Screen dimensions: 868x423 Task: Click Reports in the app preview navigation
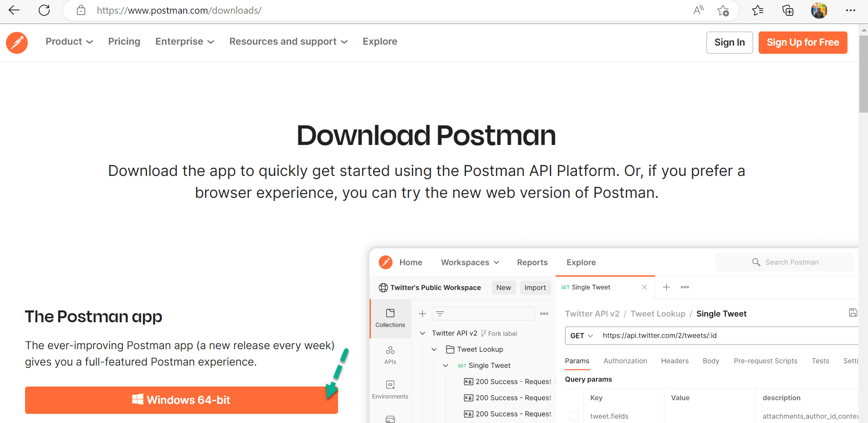click(x=532, y=262)
